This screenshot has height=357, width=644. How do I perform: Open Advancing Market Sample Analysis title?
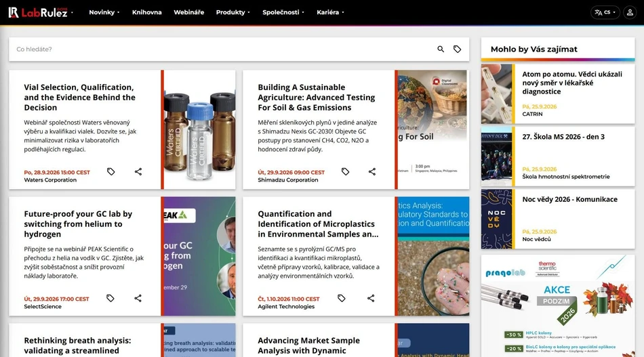[308, 345]
